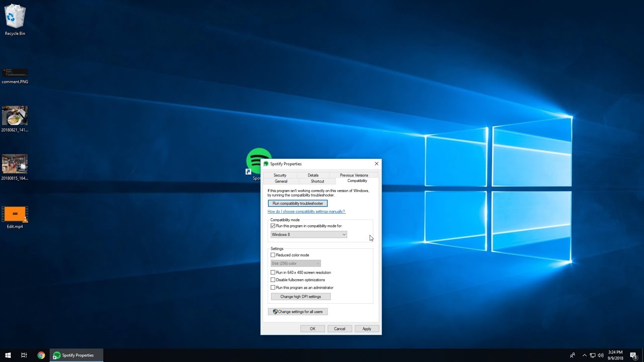Open the volume control tray icon
The width and height of the screenshot is (644, 362).
click(600, 355)
